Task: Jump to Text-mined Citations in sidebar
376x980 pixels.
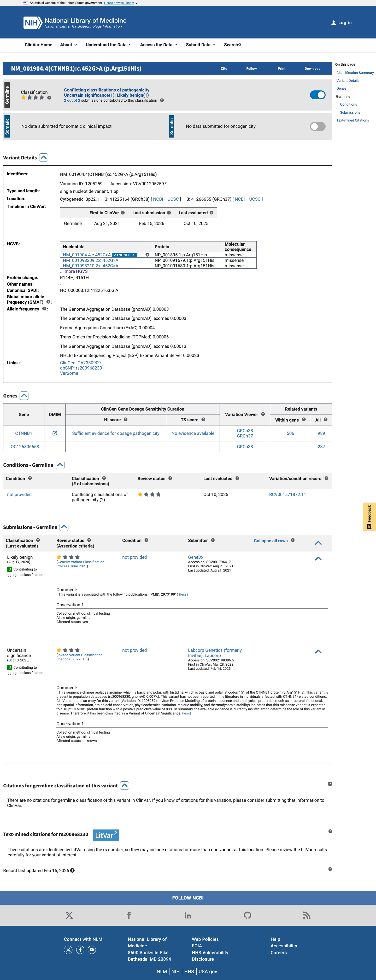Action: 352,120
